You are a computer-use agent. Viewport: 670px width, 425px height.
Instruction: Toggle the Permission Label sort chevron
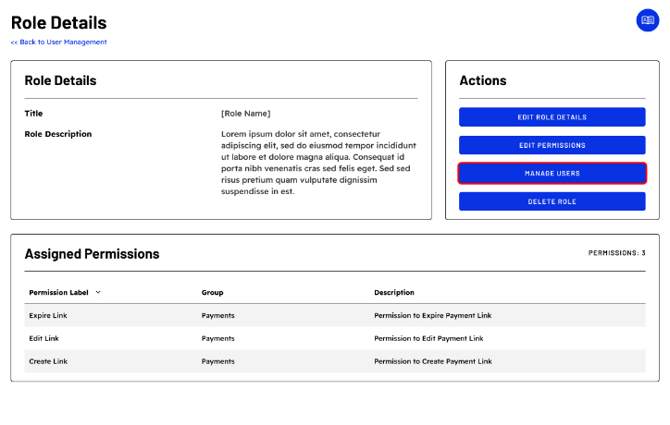click(x=98, y=293)
